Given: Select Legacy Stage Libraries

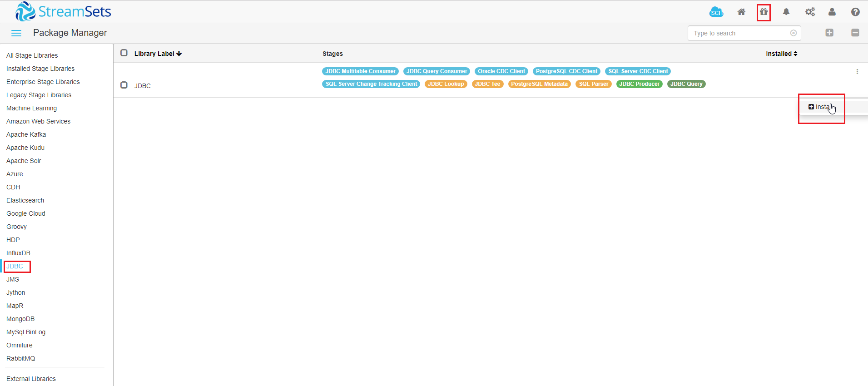Looking at the screenshot, I should (x=39, y=95).
